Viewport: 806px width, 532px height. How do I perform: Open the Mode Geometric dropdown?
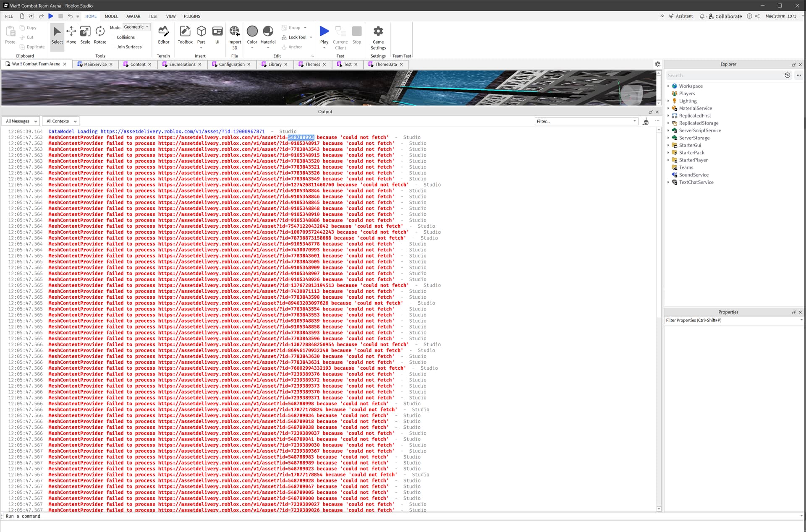136,26
